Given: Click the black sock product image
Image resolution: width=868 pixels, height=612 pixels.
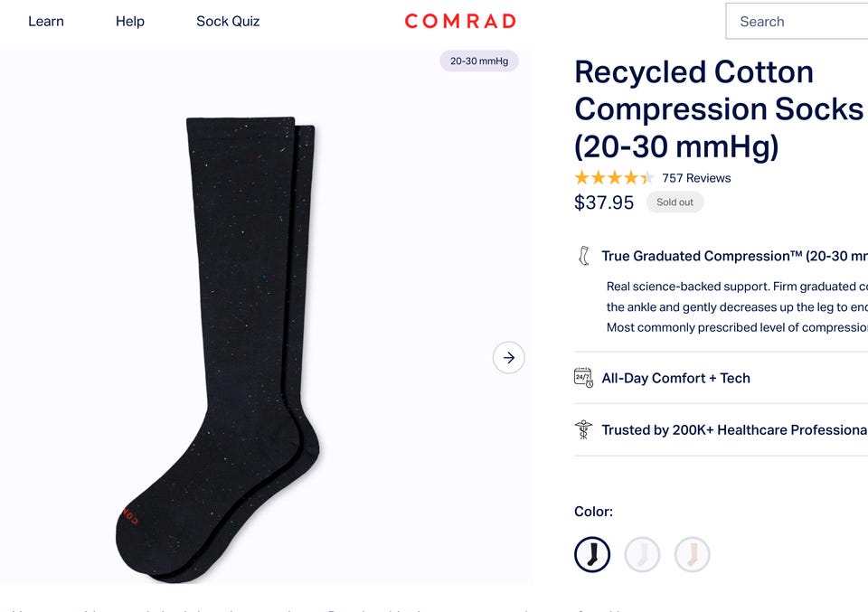Looking at the screenshot, I should pos(218,350).
